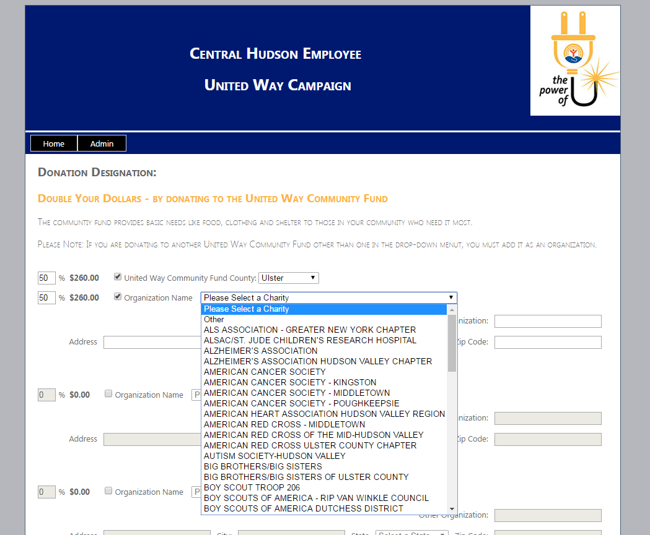Click the charity list scroll up arrow
This screenshot has width=650, height=535.
[x=452, y=310]
